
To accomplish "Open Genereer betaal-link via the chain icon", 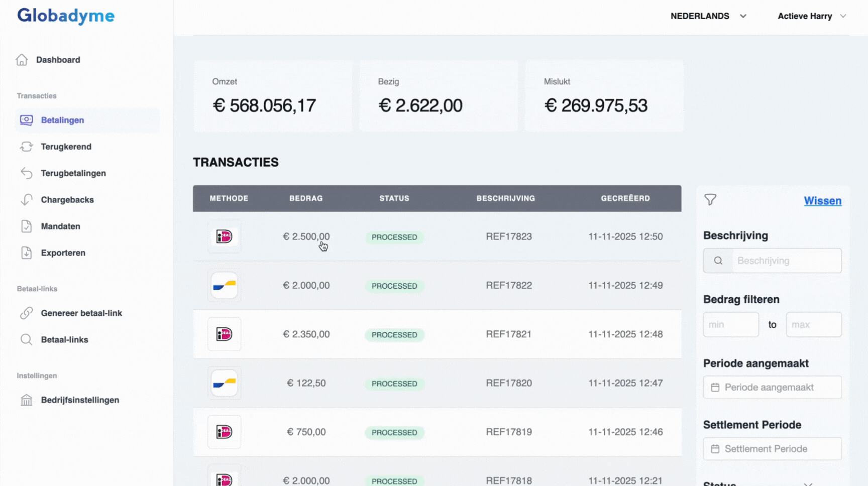I will [26, 313].
